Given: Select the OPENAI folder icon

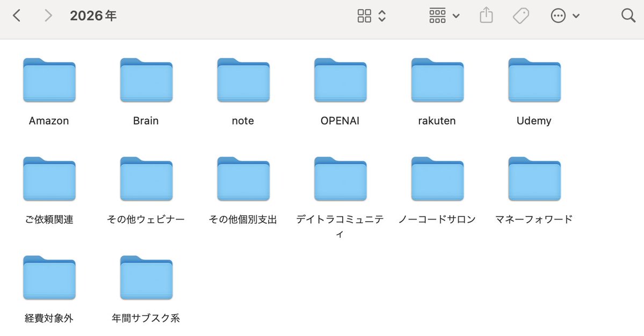Looking at the screenshot, I should point(341,80).
